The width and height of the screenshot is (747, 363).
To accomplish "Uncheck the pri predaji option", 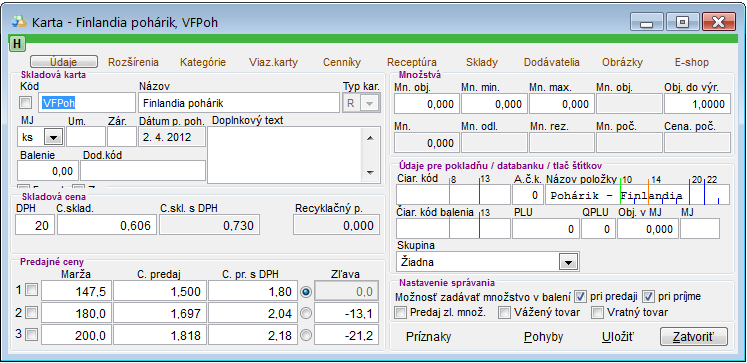I will 580,296.
